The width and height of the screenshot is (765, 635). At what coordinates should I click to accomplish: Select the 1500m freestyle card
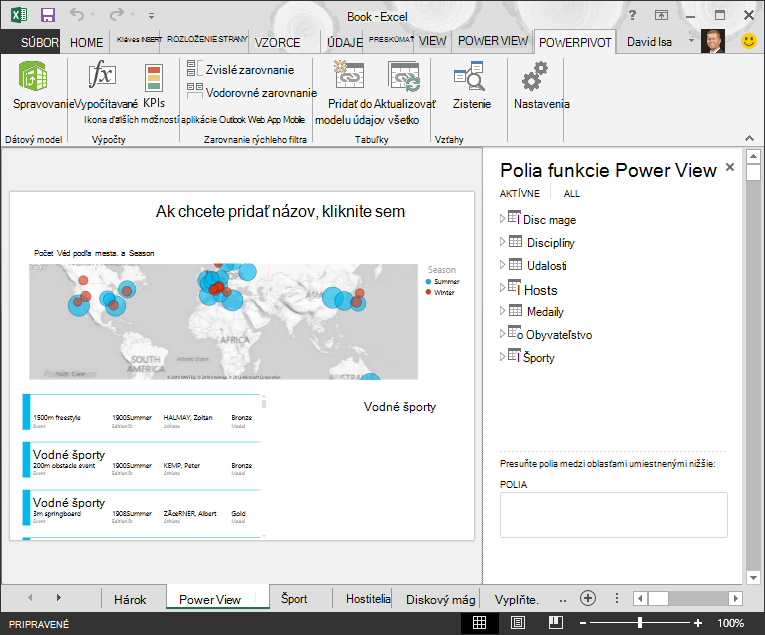(141, 412)
